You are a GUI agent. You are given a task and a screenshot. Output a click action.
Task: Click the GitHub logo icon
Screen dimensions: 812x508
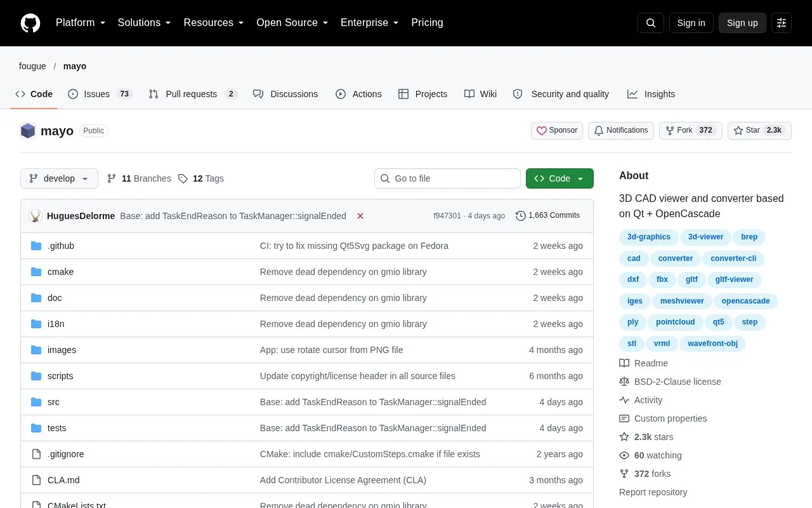click(30, 23)
